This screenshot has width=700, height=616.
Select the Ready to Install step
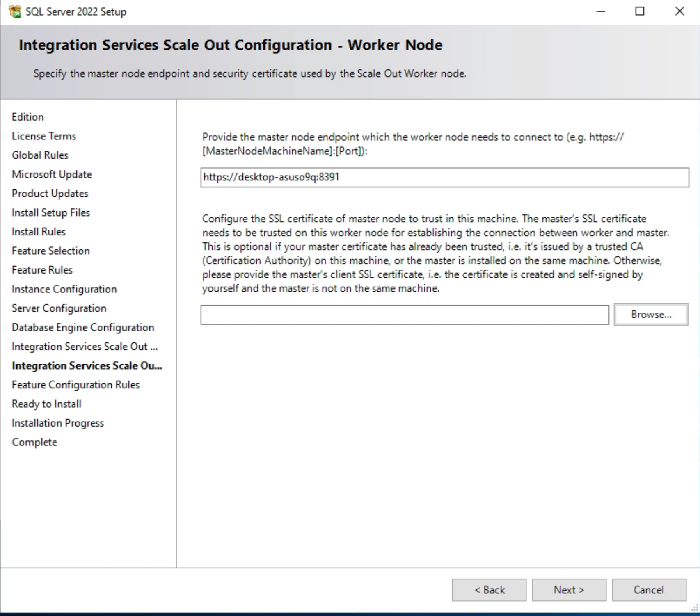[47, 404]
